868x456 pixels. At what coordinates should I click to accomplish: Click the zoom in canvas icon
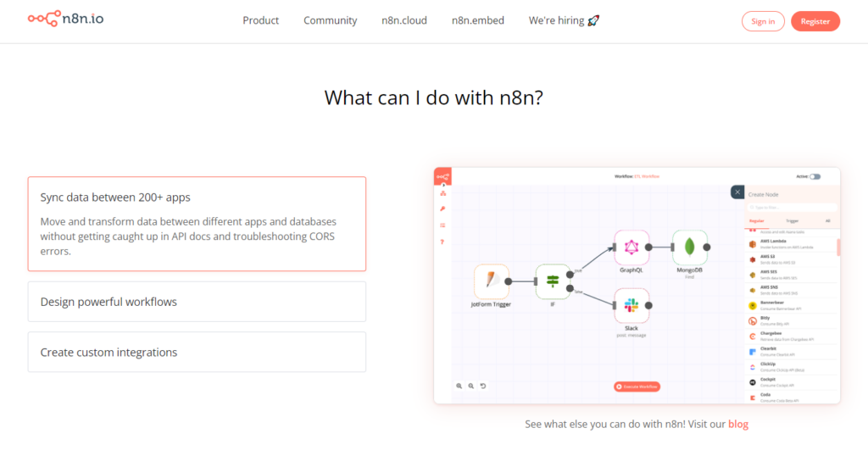(459, 386)
